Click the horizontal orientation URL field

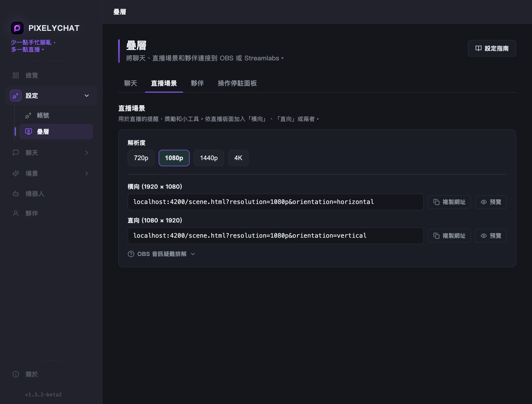coord(276,202)
